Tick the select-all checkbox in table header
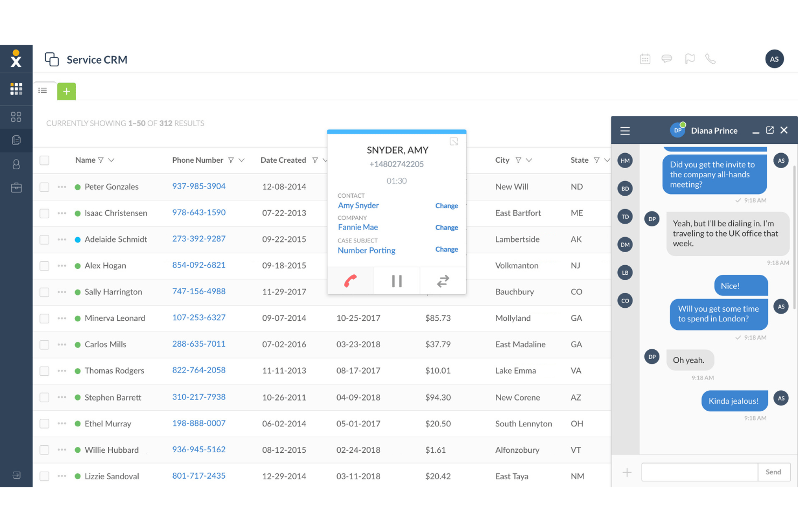 (44, 160)
